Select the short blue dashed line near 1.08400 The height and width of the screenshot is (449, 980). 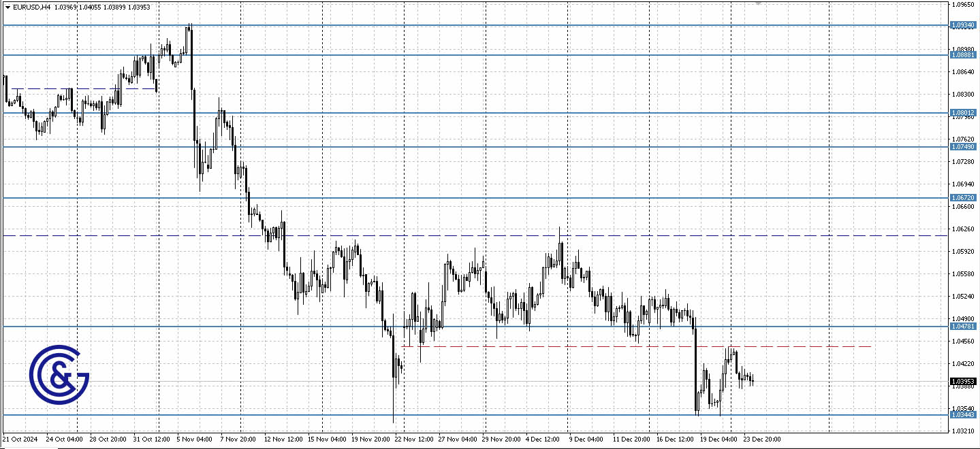coord(82,88)
